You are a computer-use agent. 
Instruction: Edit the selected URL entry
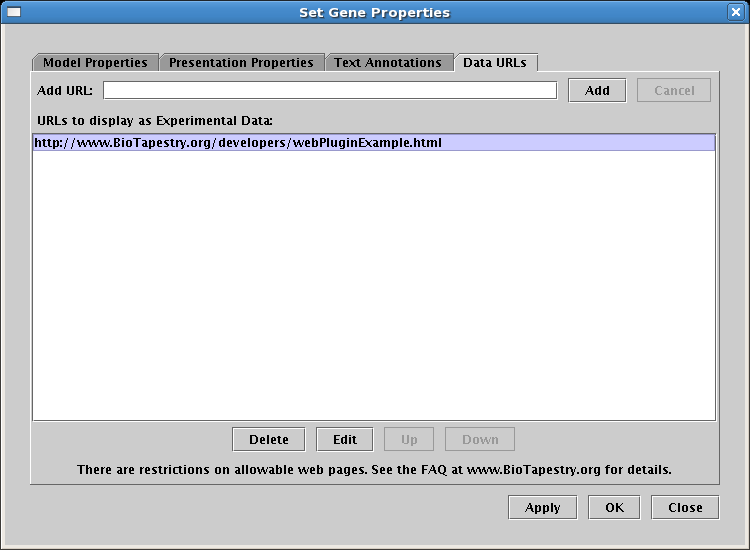click(x=345, y=439)
